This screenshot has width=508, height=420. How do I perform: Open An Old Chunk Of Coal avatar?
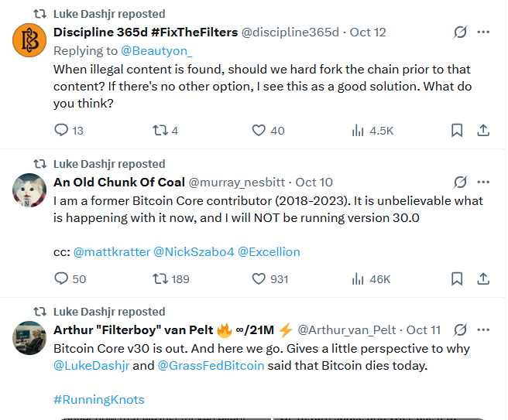coord(30,190)
